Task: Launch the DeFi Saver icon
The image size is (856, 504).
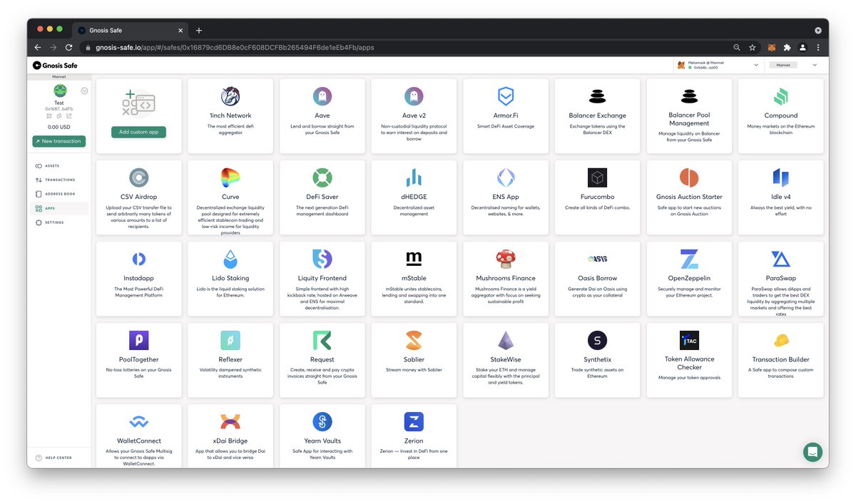Action: 322,178
